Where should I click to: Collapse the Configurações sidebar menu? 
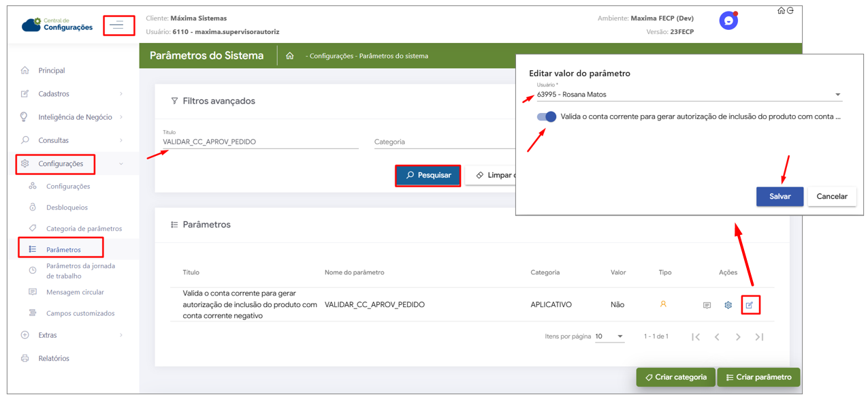73,163
